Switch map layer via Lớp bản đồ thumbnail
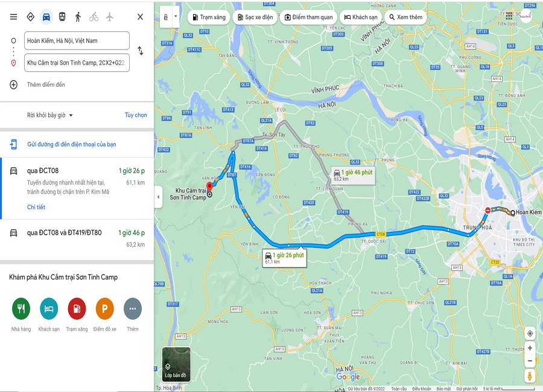Screen dimensions: 543x392 pos(176,364)
